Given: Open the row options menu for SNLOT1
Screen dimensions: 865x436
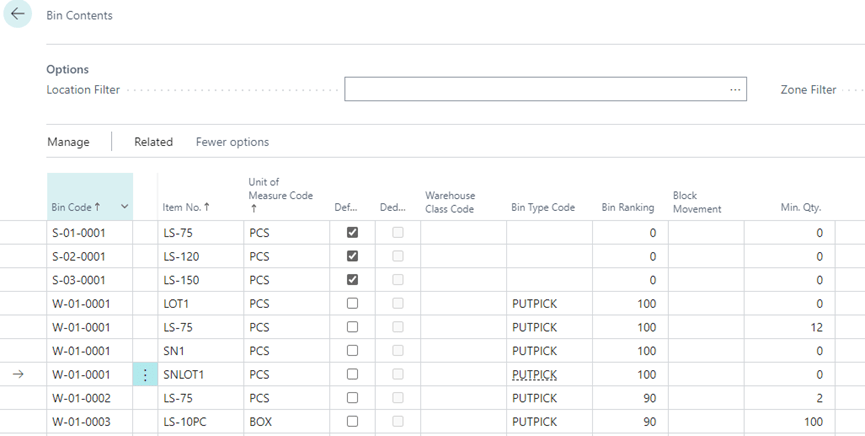Looking at the screenshot, I should (146, 375).
